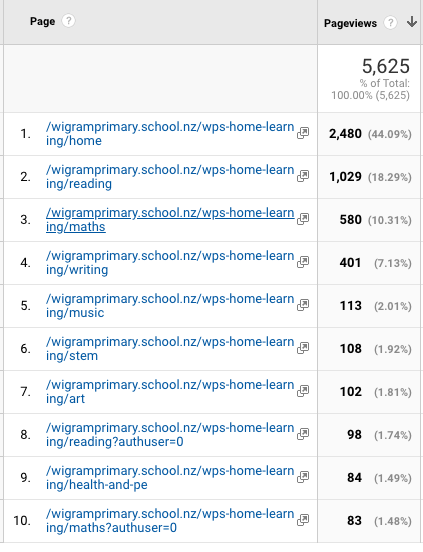Open art page external link icon
Screen dimensions: 423x552
pyautogui.click(x=303, y=391)
